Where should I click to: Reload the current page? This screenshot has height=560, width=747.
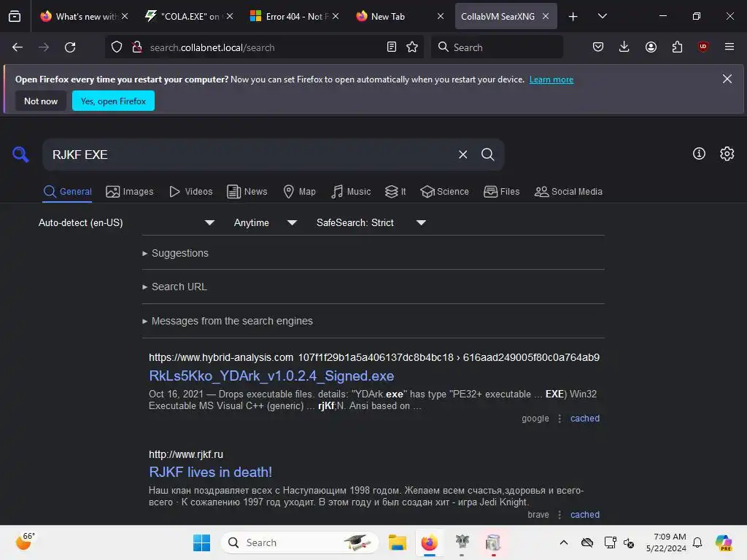[x=70, y=47]
